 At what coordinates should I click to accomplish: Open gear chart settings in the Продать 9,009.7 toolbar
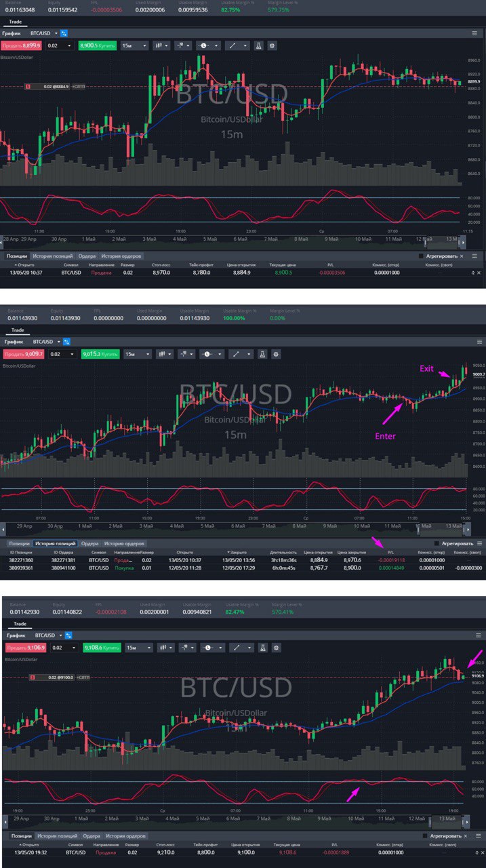pyautogui.click(x=276, y=354)
